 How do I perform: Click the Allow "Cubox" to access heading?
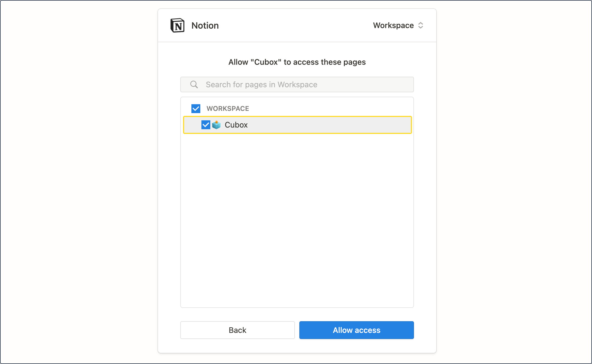point(297,62)
